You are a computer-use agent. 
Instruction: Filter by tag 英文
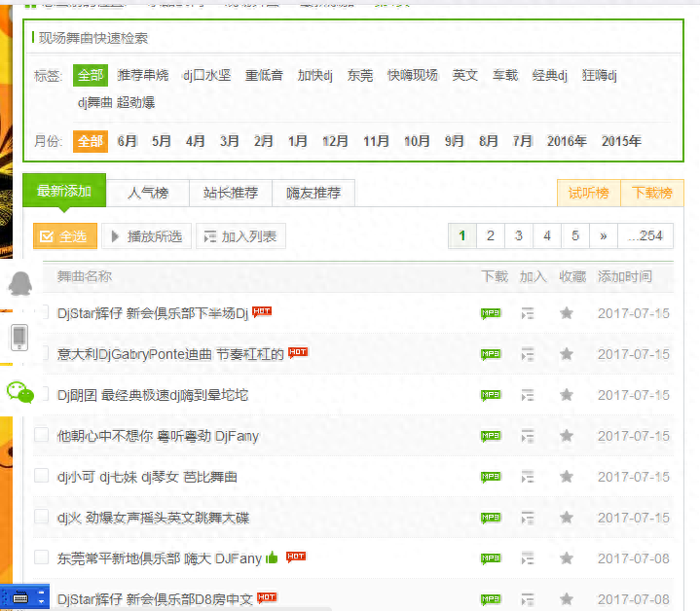pos(465,75)
